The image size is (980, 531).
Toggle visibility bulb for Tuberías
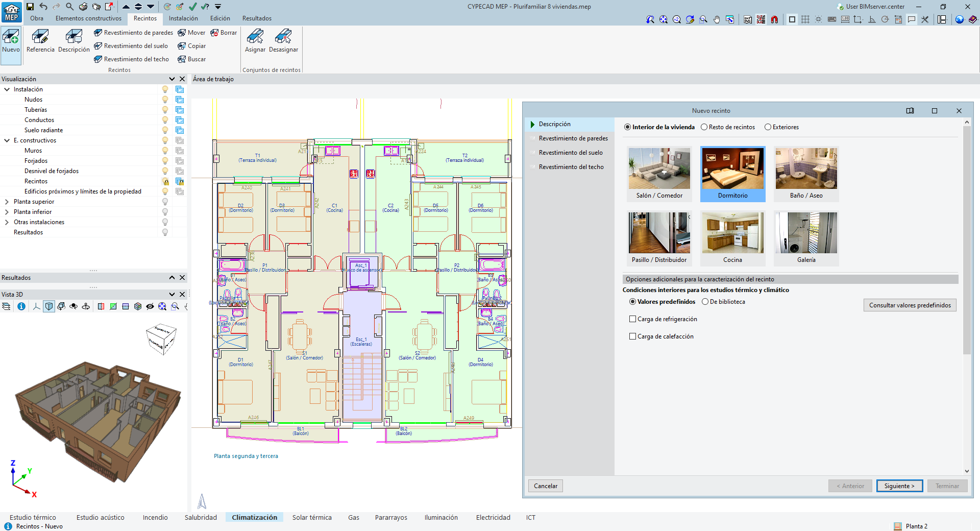click(x=165, y=110)
